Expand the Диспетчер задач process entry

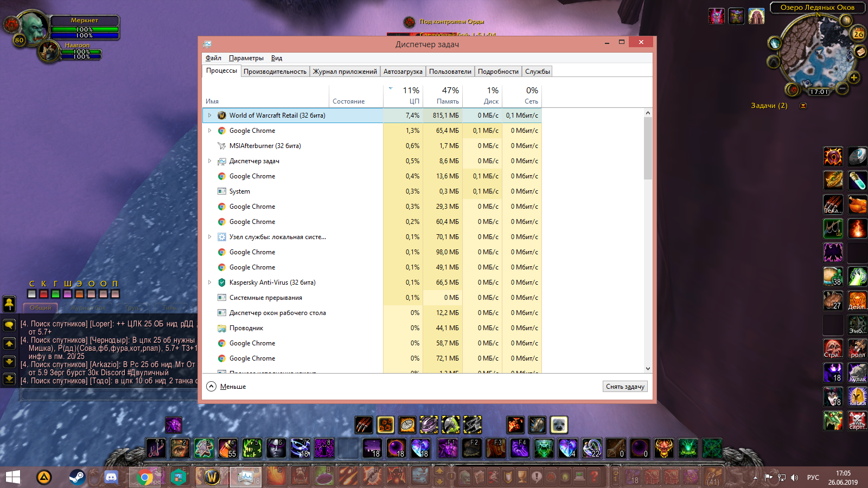pos(209,161)
